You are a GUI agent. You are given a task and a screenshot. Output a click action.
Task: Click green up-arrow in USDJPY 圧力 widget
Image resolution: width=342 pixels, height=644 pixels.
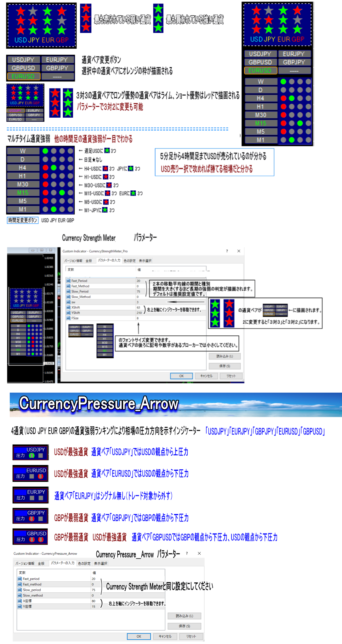tap(32, 456)
